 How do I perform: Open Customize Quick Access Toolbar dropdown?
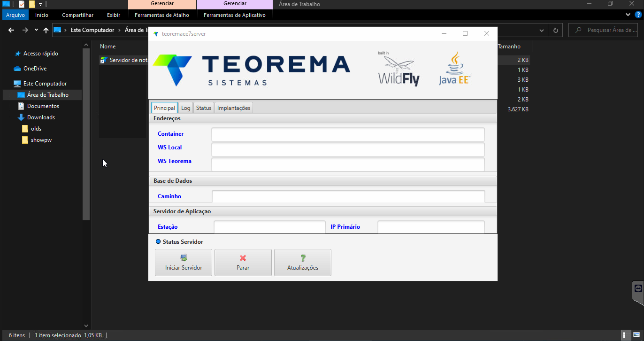(x=40, y=4)
